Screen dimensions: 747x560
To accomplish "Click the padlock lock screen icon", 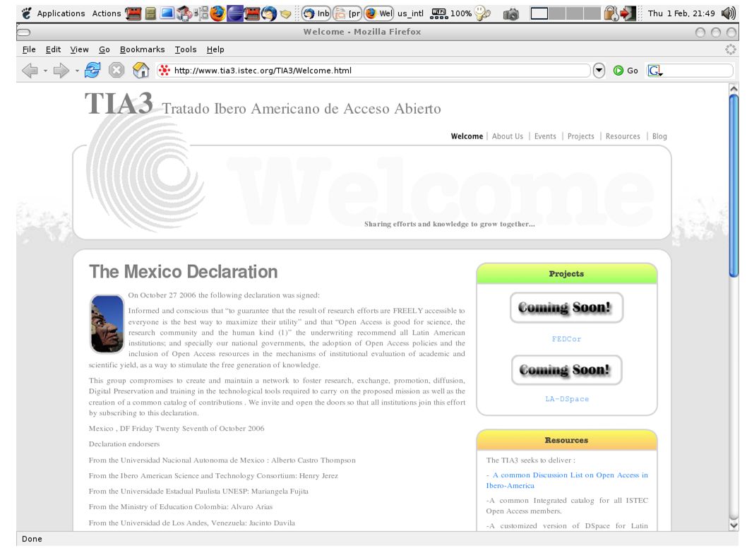I will pos(611,13).
